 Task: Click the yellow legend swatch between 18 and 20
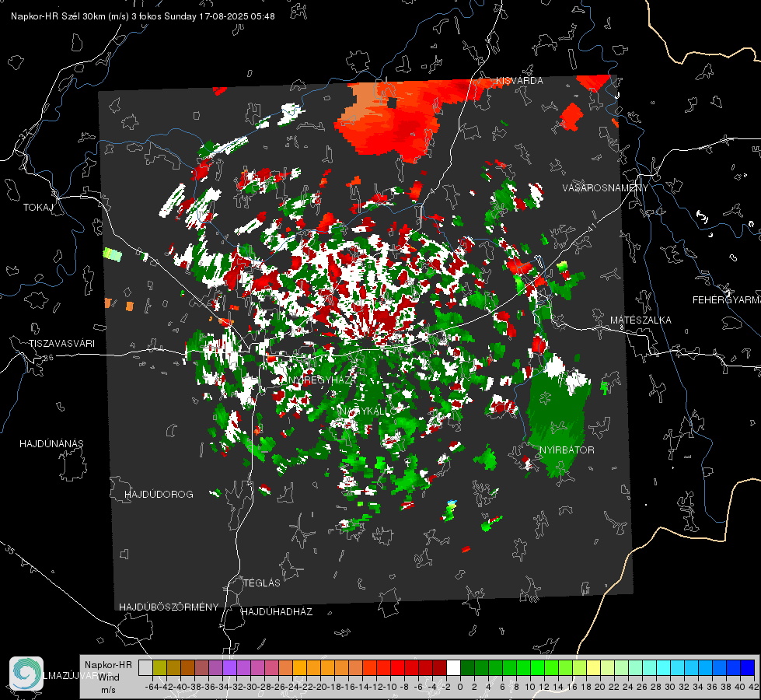pos(594,668)
